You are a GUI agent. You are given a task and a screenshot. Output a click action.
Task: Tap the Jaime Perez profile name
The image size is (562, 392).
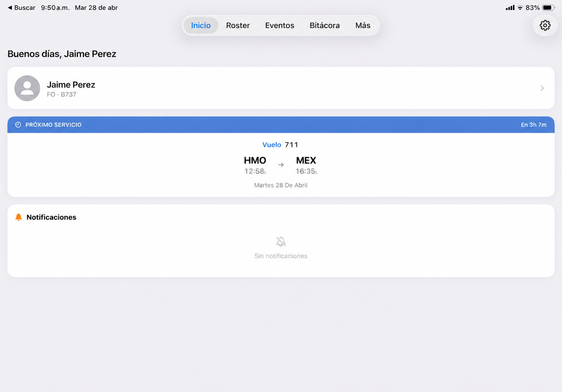tap(71, 85)
